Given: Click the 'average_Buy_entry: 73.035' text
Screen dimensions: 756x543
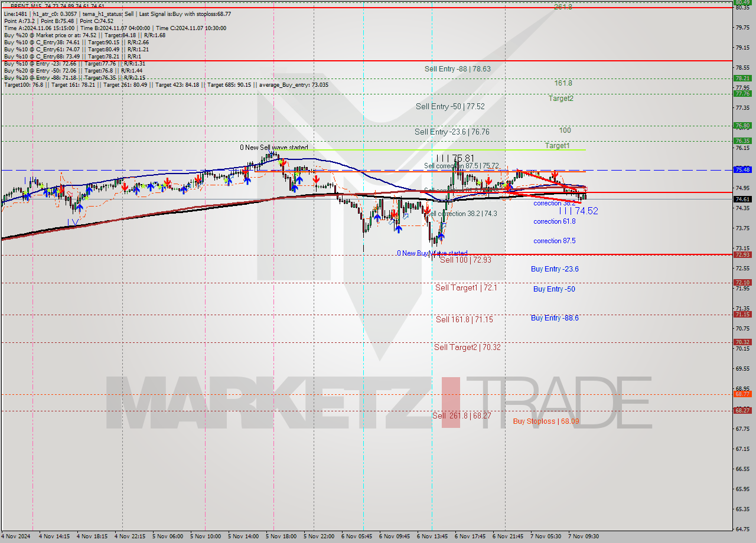Looking at the screenshot, I should click(x=294, y=84).
